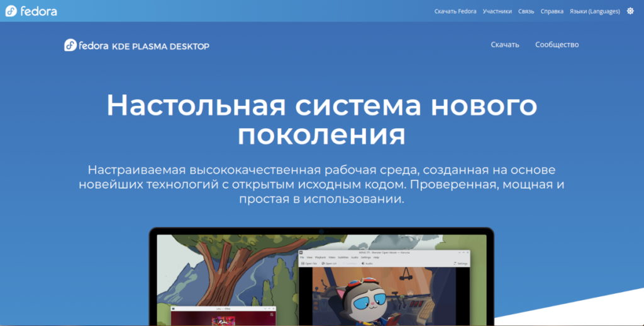This screenshot has width=644, height=326.
Task: Click Open File in the video player screenshot
Action: click(x=309, y=263)
